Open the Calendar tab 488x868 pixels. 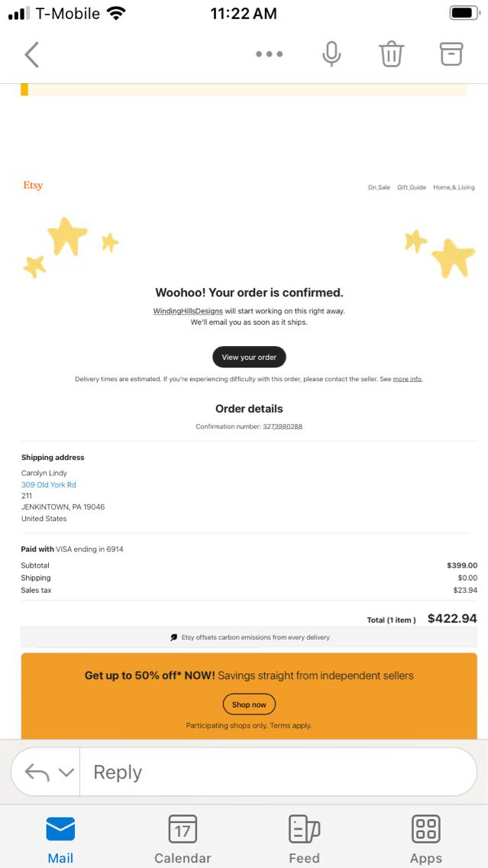point(183,839)
